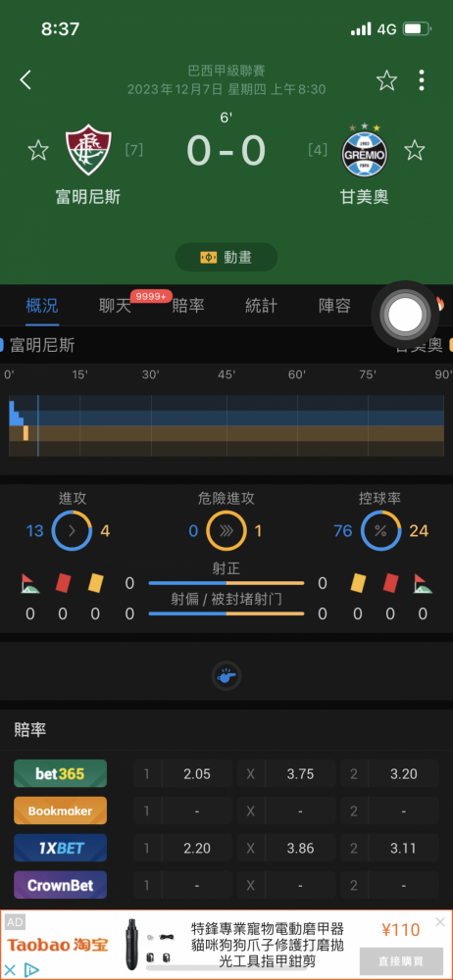
Task: Tap the floating AssistiveTouch button
Action: 404,315
